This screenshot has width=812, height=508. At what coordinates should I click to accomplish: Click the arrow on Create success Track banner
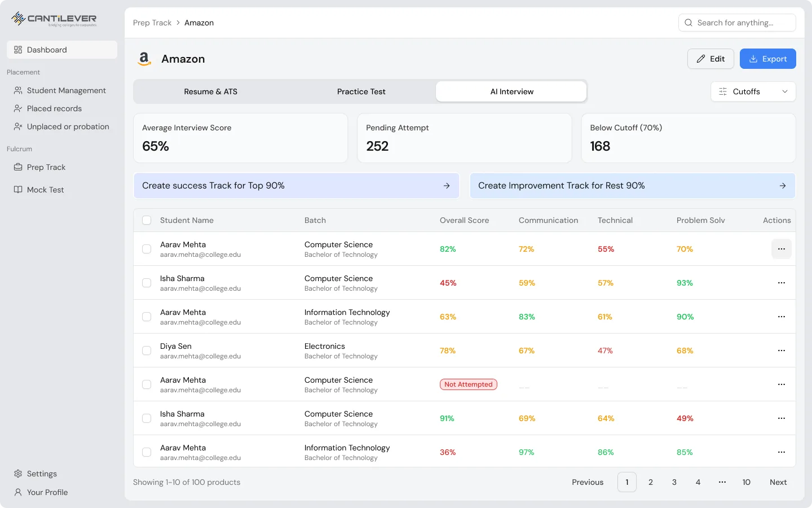pyautogui.click(x=447, y=186)
